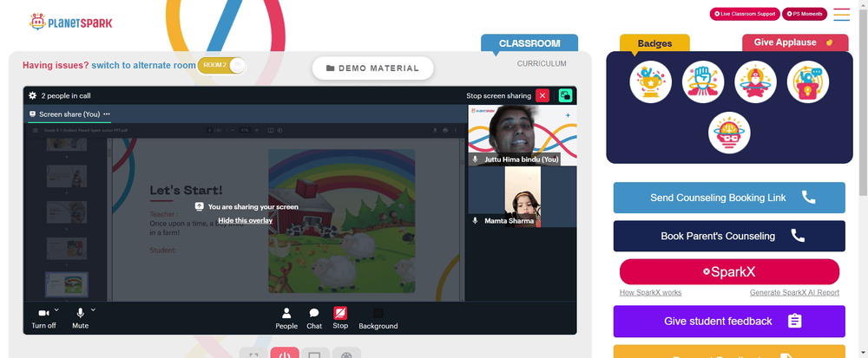Mute the microphone
Image resolution: width=868 pixels, height=358 pixels.
80,318
